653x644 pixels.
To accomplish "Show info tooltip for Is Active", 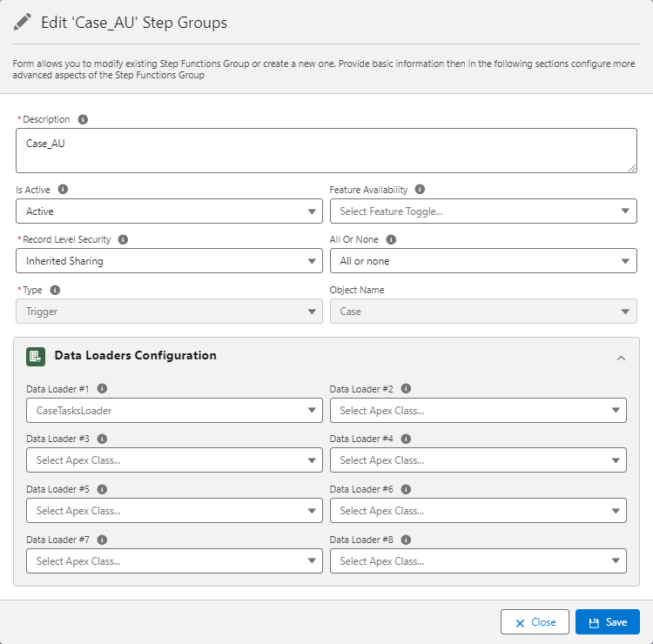I will click(x=63, y=190).
